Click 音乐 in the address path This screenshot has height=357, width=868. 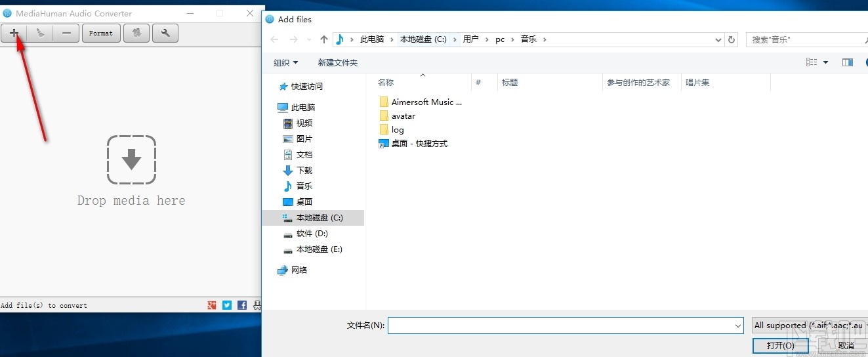tap(529, 39)
